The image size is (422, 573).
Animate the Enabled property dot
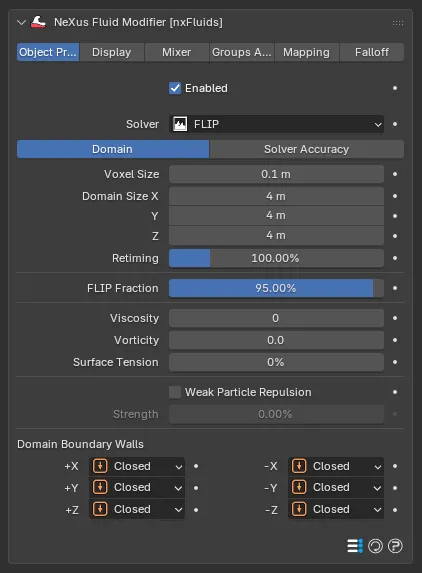click(395, 88)
